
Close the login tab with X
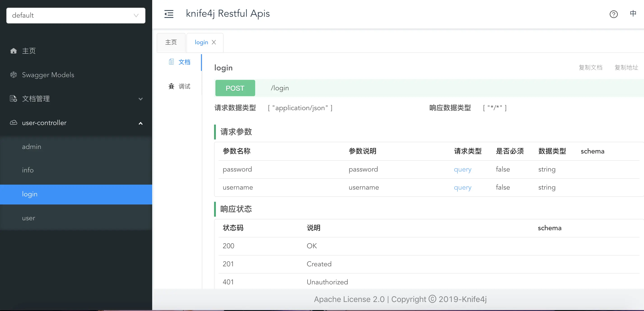pyautogui.click(x=214, y=42)
